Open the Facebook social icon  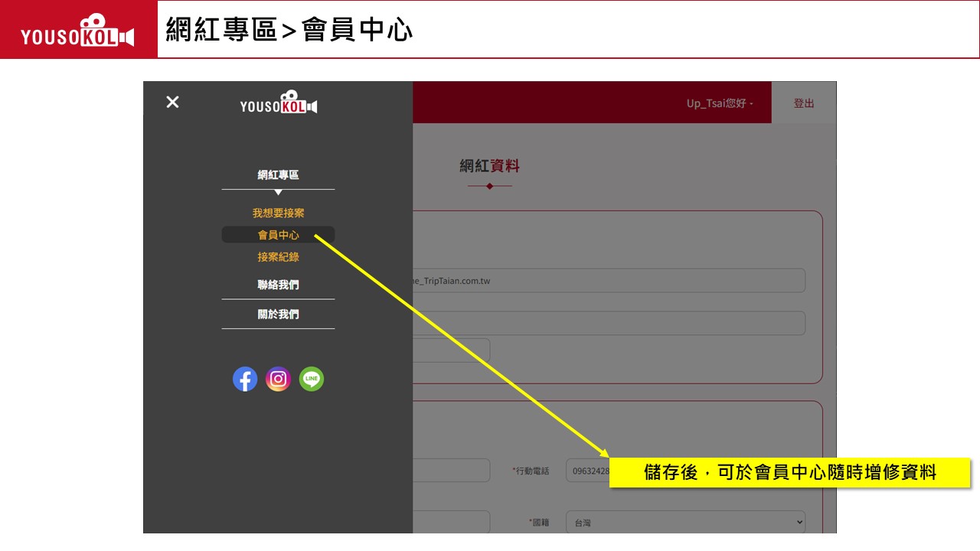(245, 379)
